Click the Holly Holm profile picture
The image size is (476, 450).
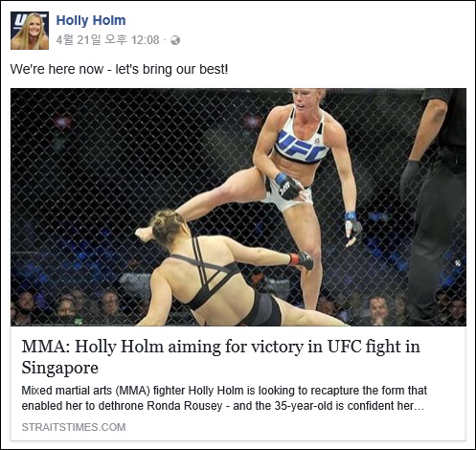coord(30,31)
